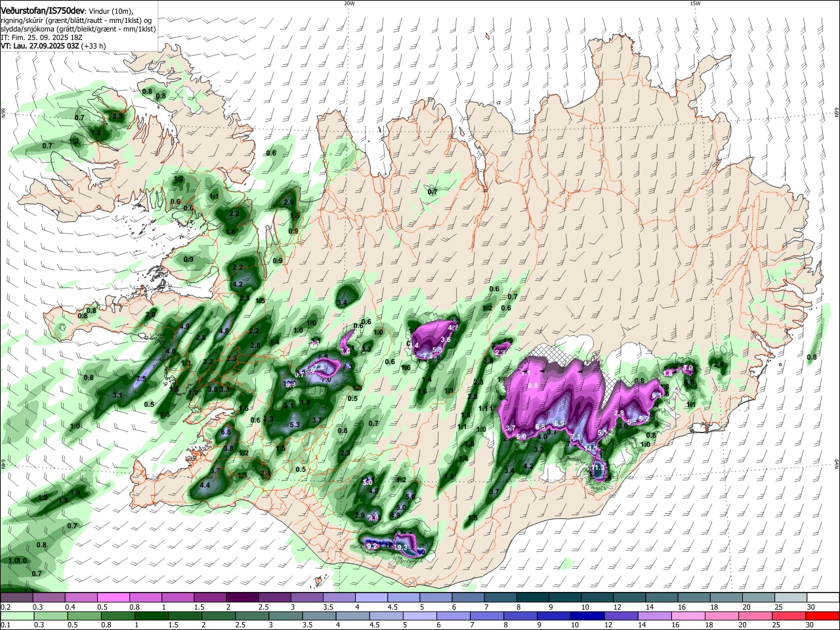Viewport: 840px width, 630px height.
Task: Click the dark teal 8–9 swatch in the top legend row
Action: 533,598
